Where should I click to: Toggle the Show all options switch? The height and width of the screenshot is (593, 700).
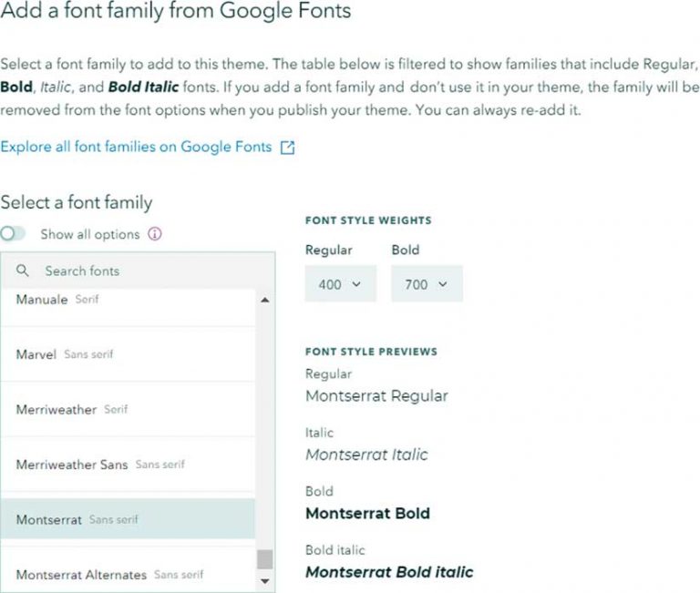coord(13,233)
